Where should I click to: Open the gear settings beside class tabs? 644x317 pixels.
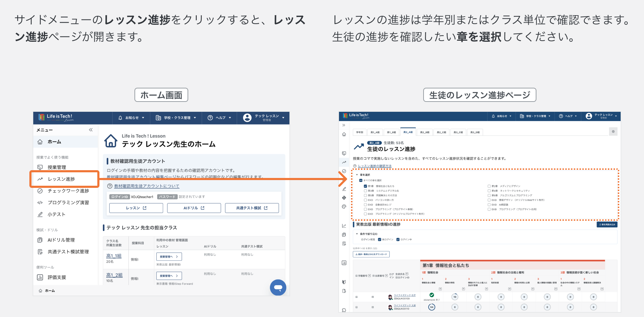coord(613,132)
